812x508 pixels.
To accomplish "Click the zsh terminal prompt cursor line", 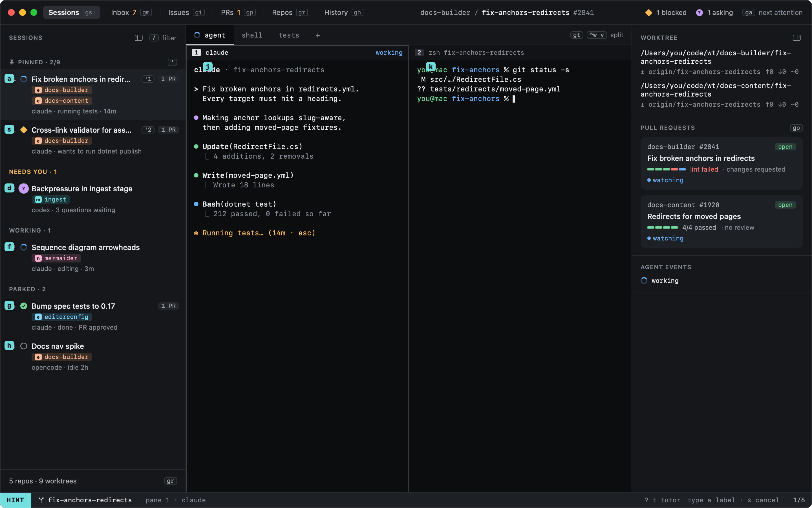I will tap(466, 99).
